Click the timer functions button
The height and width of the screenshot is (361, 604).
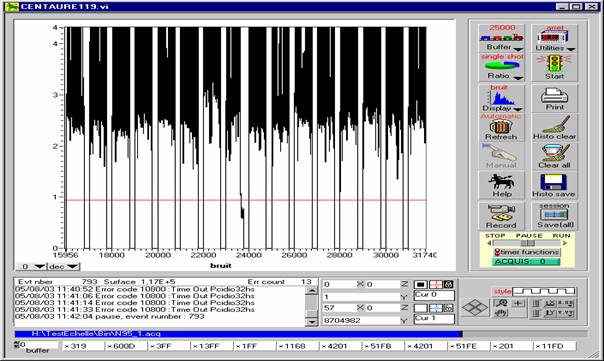(527, 252)
